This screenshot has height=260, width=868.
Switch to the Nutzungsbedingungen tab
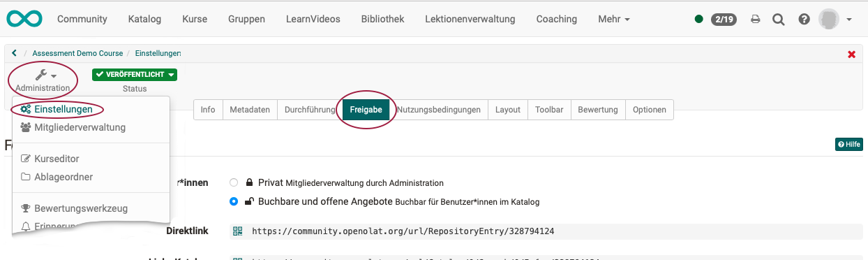439,110
